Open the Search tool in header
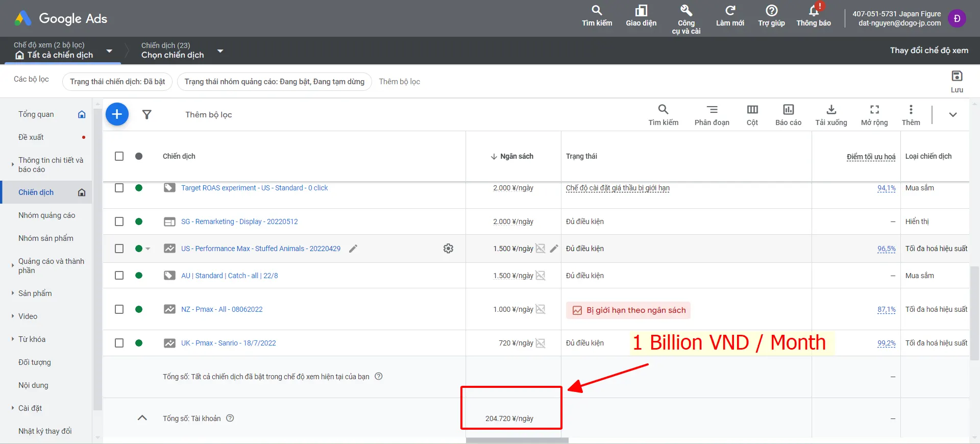The width and height of the screenshot is (980, 444). [x=597, y=16]
